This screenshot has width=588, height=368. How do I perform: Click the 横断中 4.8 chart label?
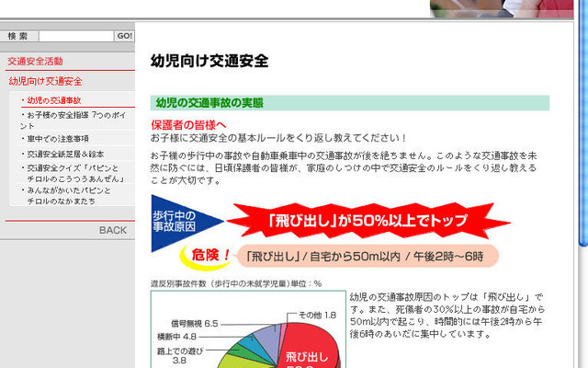177,337
